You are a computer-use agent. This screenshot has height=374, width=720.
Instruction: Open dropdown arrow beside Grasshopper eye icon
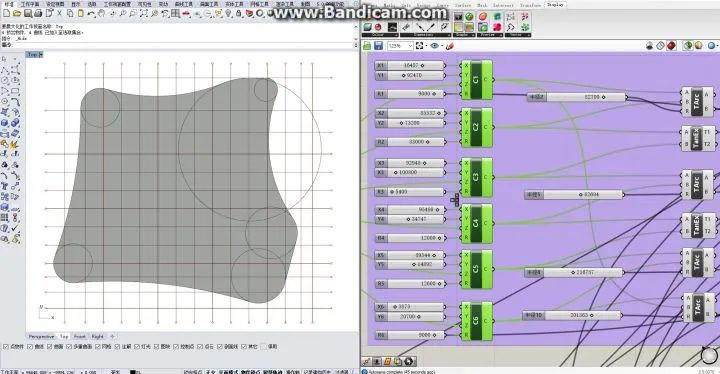coord(442,45)
